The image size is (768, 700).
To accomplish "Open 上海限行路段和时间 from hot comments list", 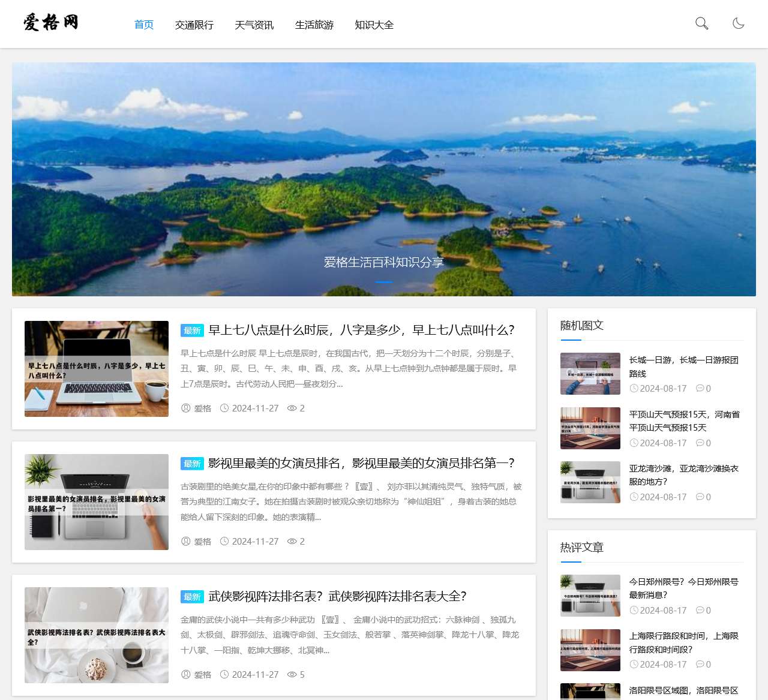I will point(683,642).
